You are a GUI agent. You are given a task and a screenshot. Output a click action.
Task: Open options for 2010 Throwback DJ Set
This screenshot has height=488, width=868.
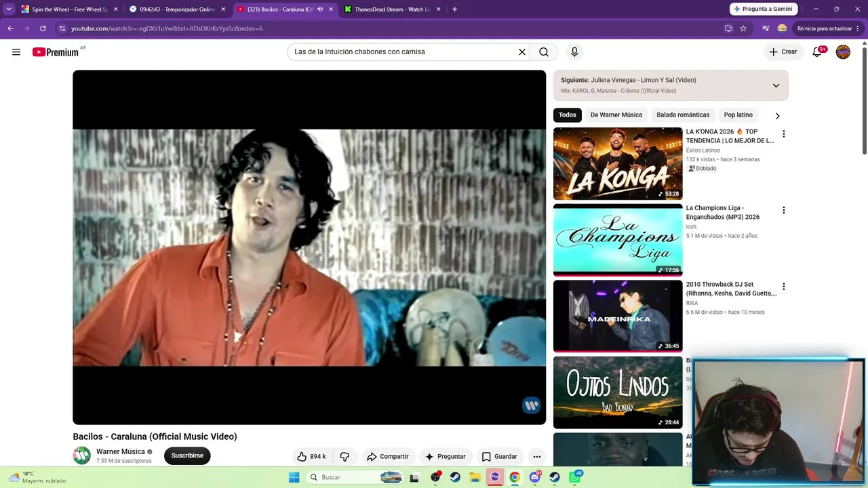point(783,287)
